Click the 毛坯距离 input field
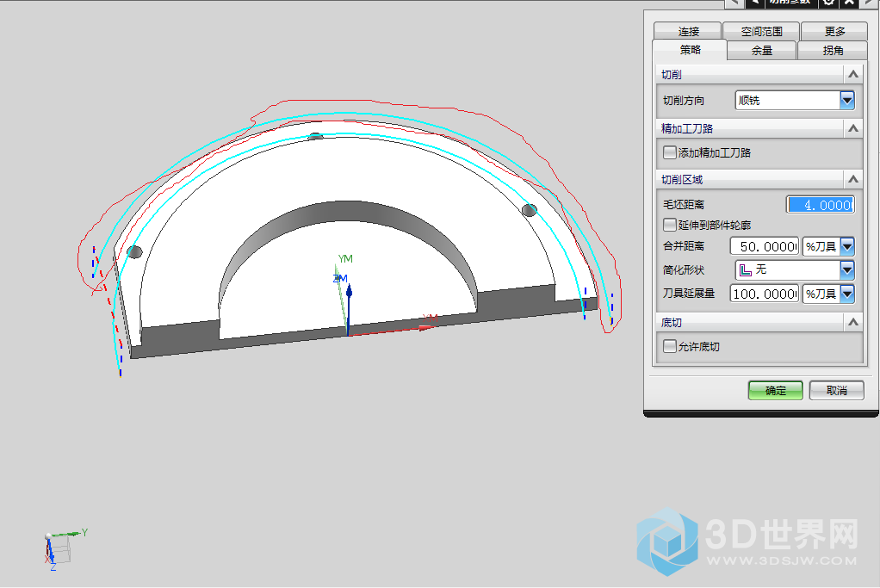Image resolution: width=880 pixels, height=588 pixels. coord(820,205)
